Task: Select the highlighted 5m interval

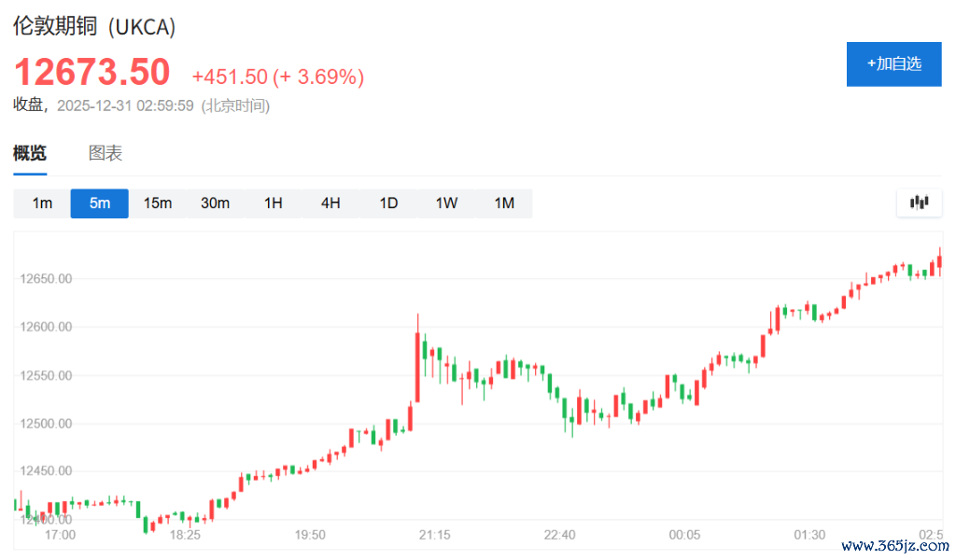Action: (x=100, y=203)
